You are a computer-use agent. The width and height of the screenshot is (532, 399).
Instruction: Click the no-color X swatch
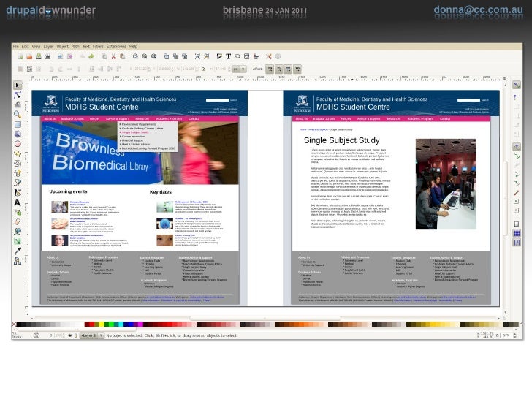(x=14, y=324)
